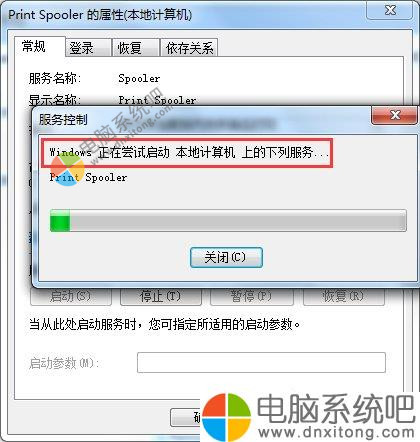Viewport: 420px width, 442px height.
Task: Click the www.dnxitong.com watermark link
Action: point(337,433)
